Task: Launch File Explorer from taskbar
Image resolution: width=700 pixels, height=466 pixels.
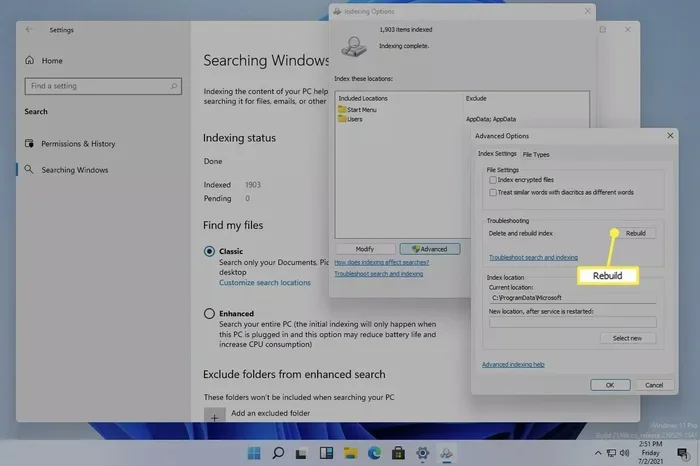Action: click(x=350, y=453)
